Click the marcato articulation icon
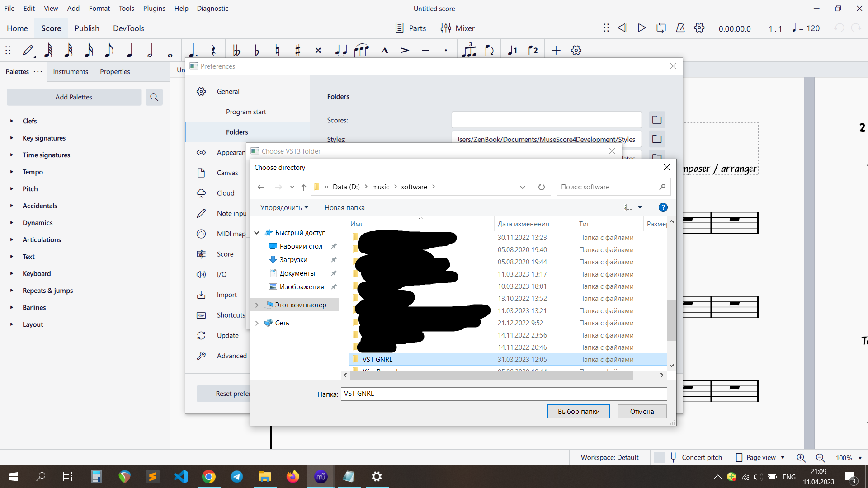This screenshot has height=488, width=868. coord(385,50)
